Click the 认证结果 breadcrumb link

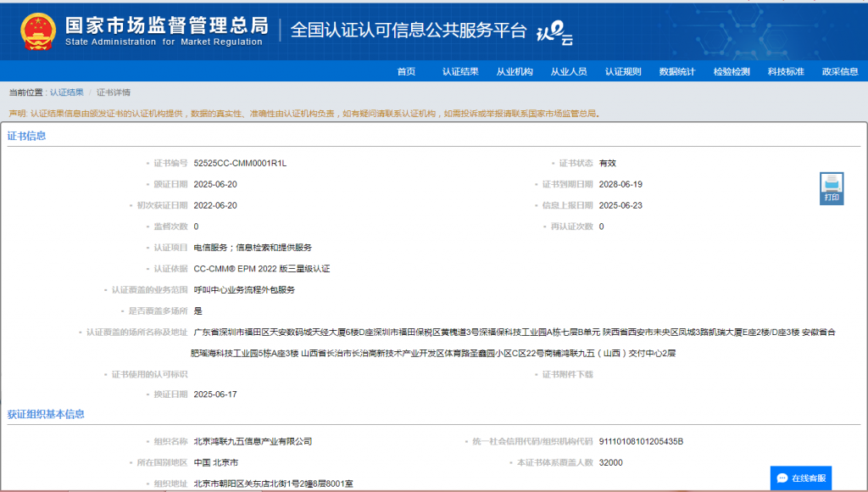[x=66, y=92]
